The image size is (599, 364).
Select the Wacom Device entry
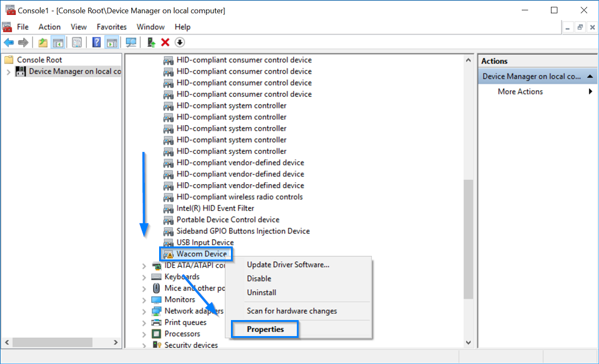pos(201,254)
